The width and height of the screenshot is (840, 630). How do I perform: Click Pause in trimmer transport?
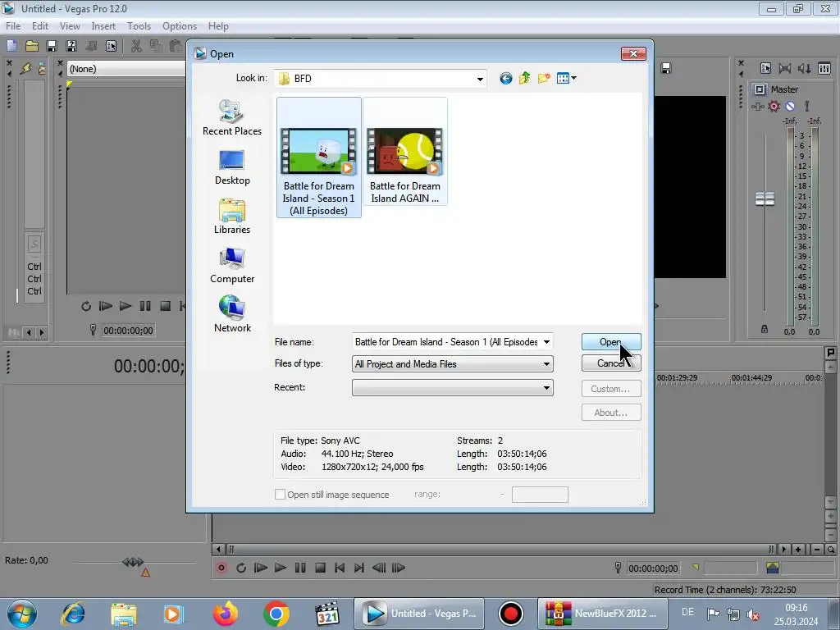(145, 307)
